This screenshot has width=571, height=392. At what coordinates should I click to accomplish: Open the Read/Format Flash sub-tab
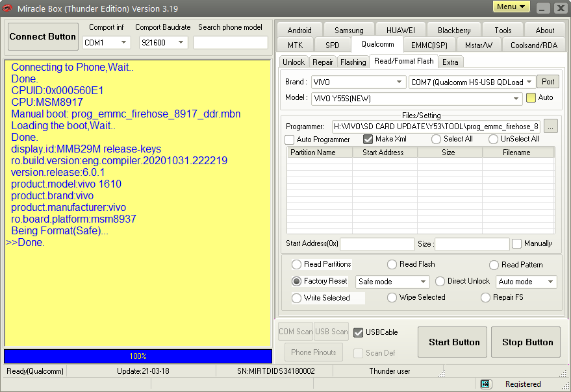coord(403,61)
